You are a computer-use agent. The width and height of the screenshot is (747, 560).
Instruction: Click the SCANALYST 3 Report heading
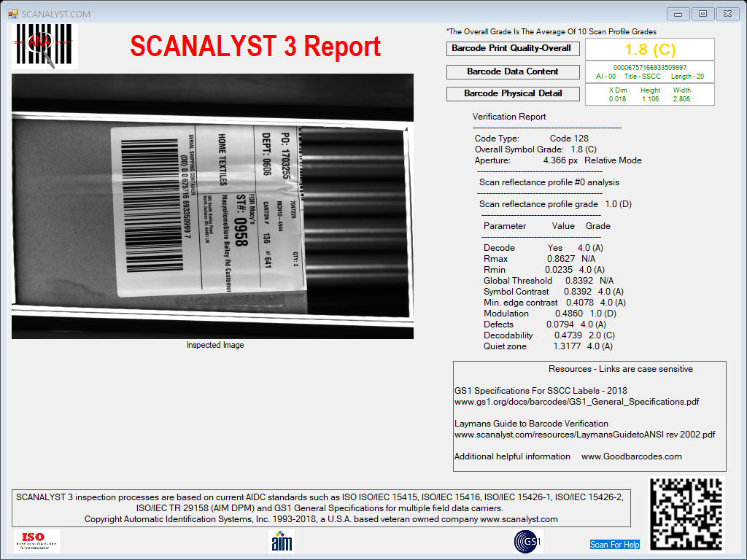(255, 46)
